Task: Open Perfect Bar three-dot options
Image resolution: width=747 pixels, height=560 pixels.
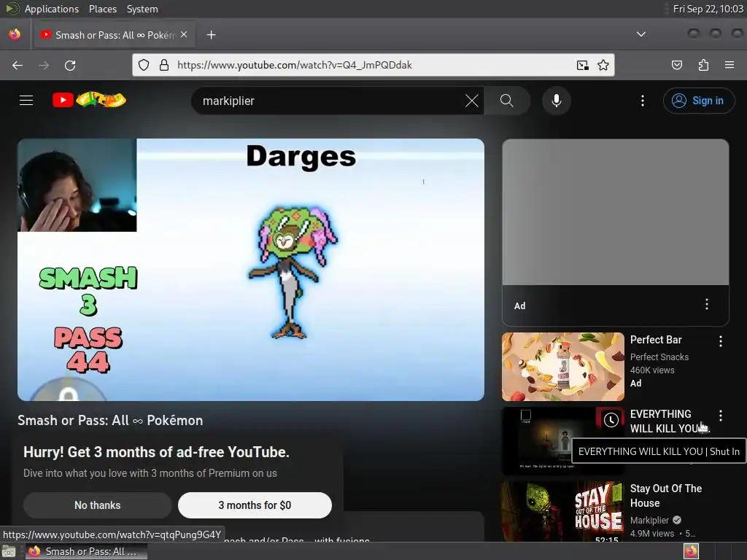Action: tap(720, 341)
